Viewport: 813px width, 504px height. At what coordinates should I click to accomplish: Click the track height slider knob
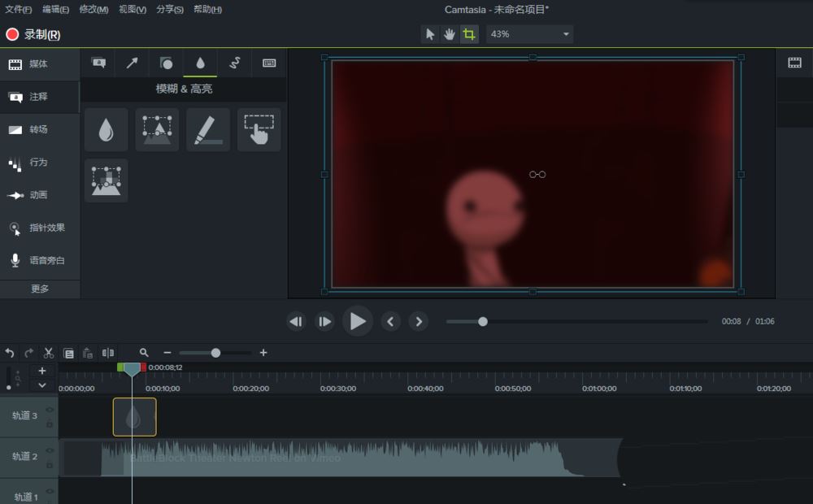click(x=9, y=387)
